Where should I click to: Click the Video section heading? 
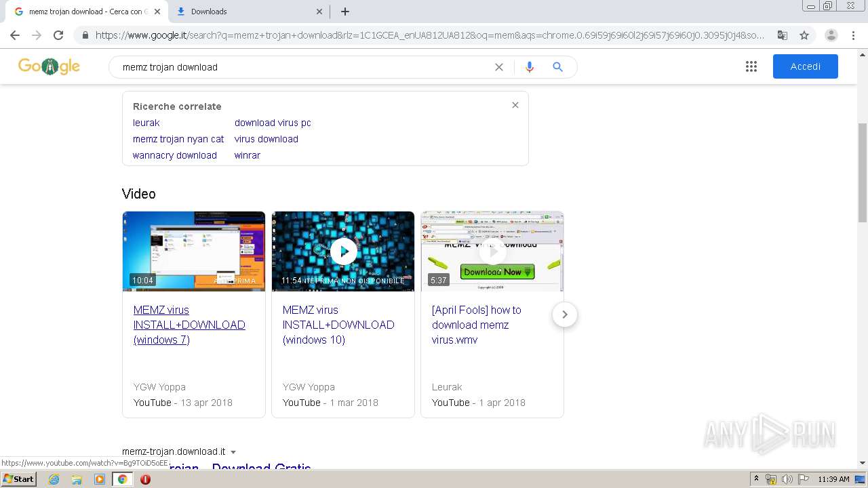tap(139, 194)
